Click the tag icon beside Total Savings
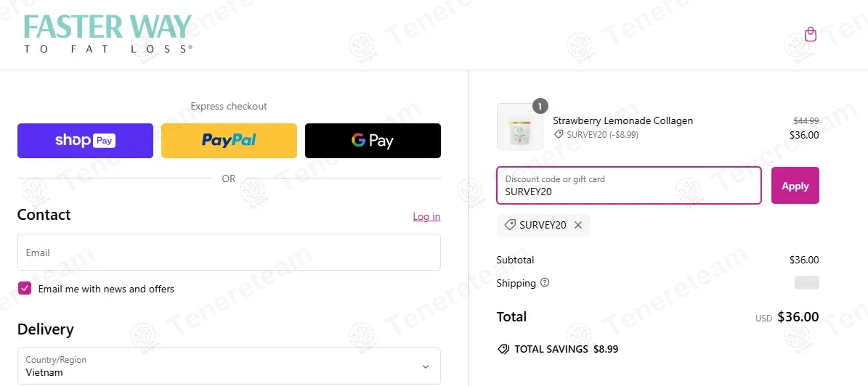 click(503, 349)
